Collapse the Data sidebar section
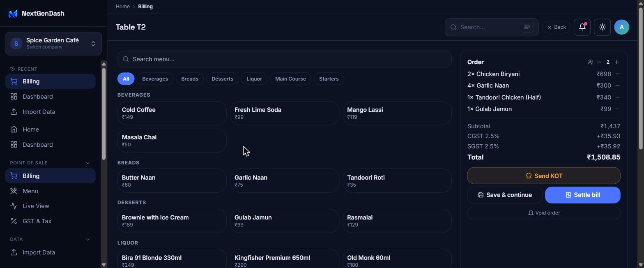Viewport: 644px width, 268px height. coord(87,239)
